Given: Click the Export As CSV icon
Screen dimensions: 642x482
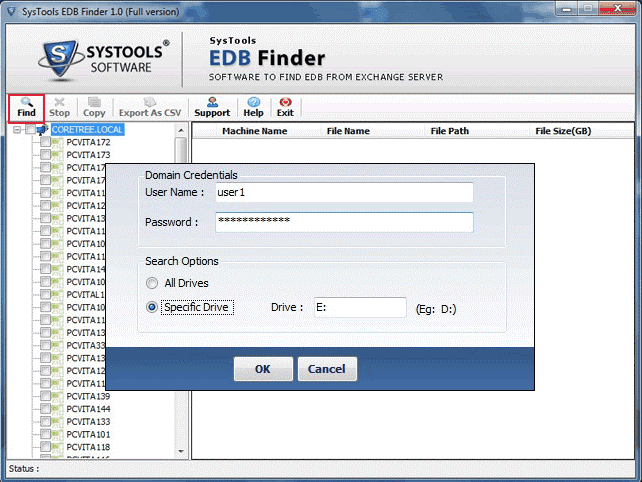Looking at the screenshot, I should coord(150,102).
